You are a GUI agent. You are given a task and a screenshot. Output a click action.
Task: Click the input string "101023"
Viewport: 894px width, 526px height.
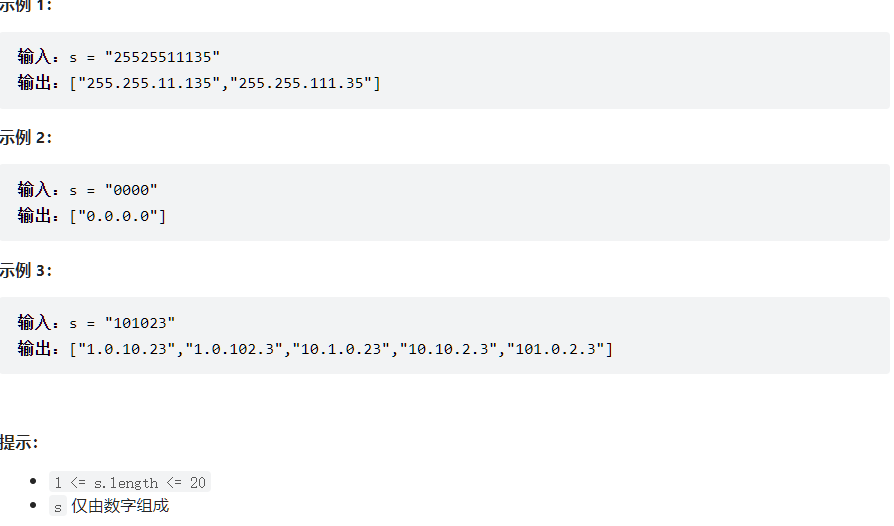click(139, 323)
